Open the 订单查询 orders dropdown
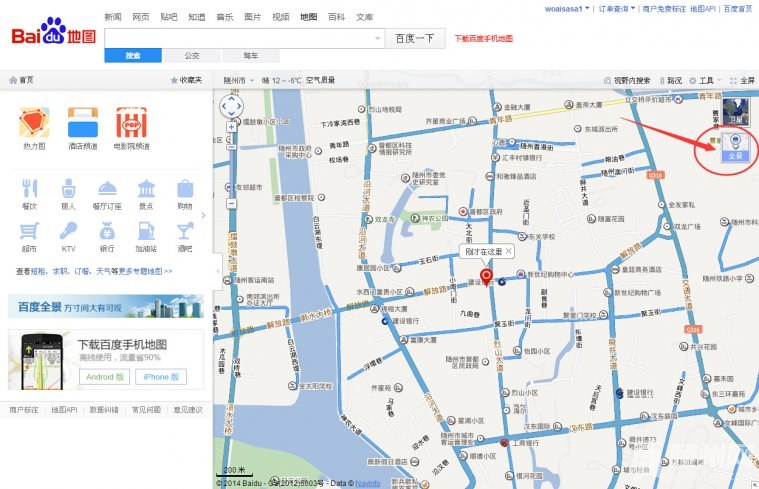 [617, 9]
